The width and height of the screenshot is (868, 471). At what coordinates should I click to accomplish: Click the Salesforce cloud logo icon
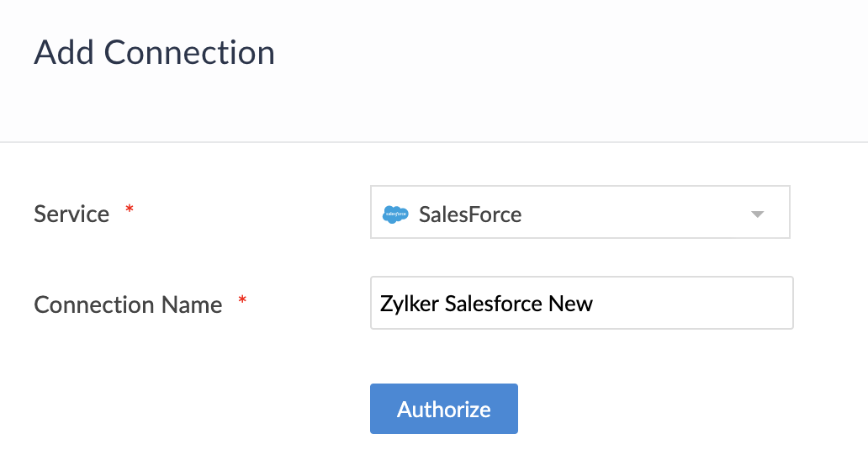(395, 214)
